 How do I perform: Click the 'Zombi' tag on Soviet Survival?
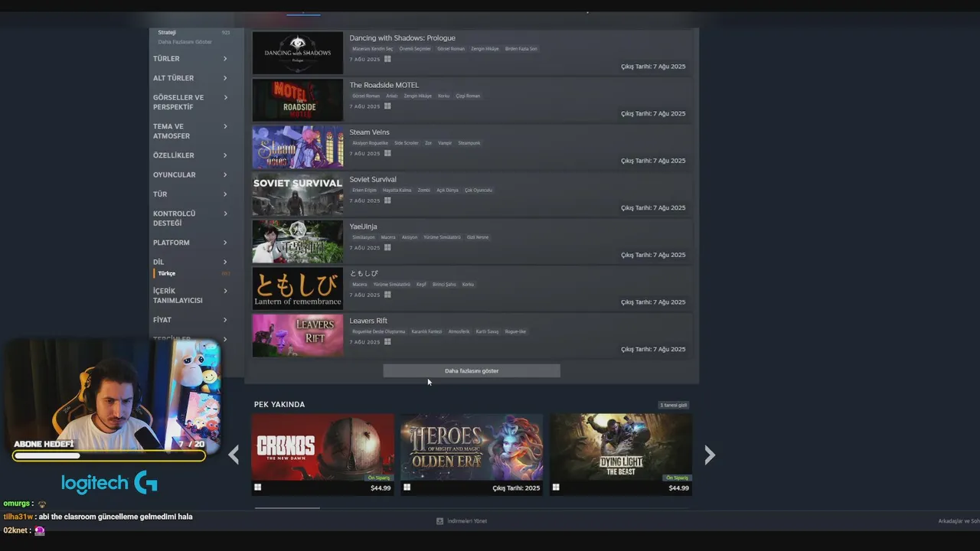pyautogui.click(x=423, y=190)
